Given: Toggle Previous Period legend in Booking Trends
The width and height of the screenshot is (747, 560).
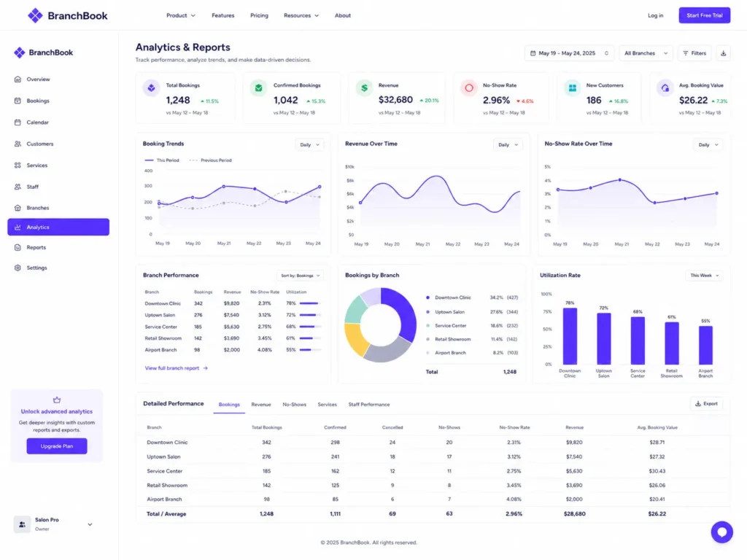Looking at the screenshot, I should (x=211, y=160).
